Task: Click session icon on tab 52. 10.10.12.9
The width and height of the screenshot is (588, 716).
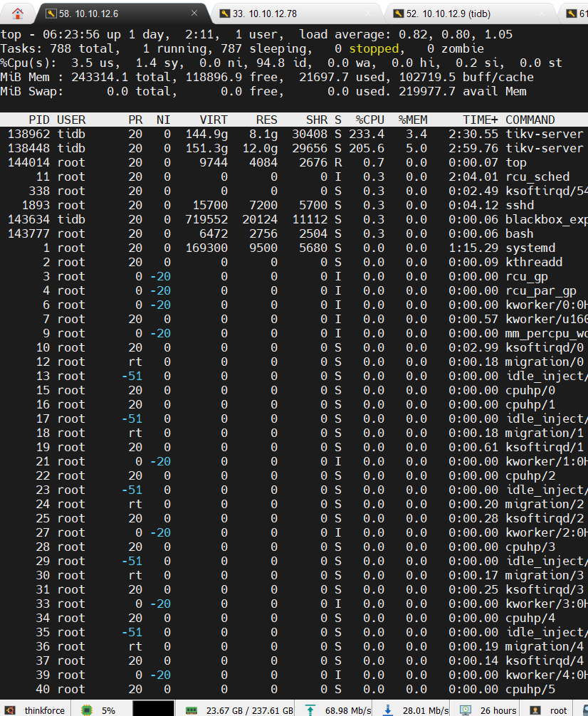Action: 399,14
